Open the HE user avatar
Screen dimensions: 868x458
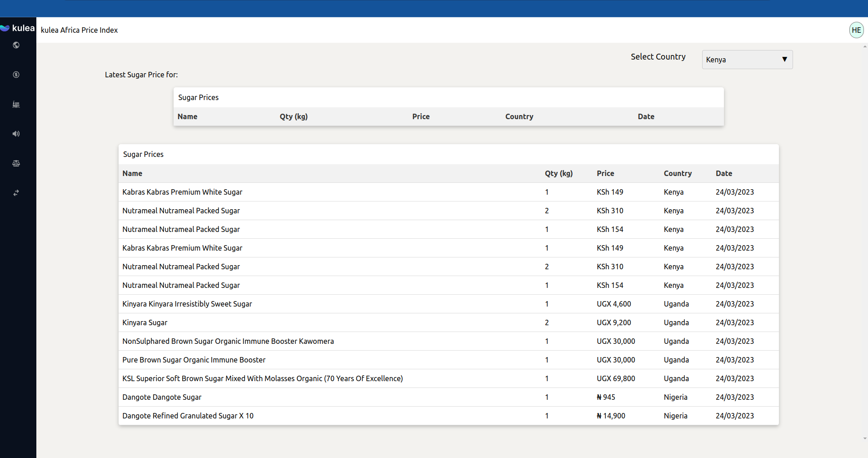point(856,30)
